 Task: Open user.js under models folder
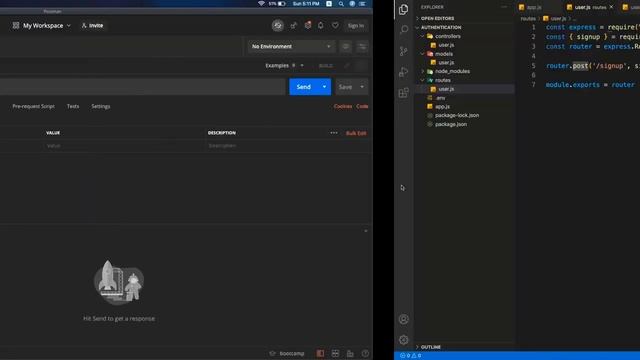coord(446,63)
